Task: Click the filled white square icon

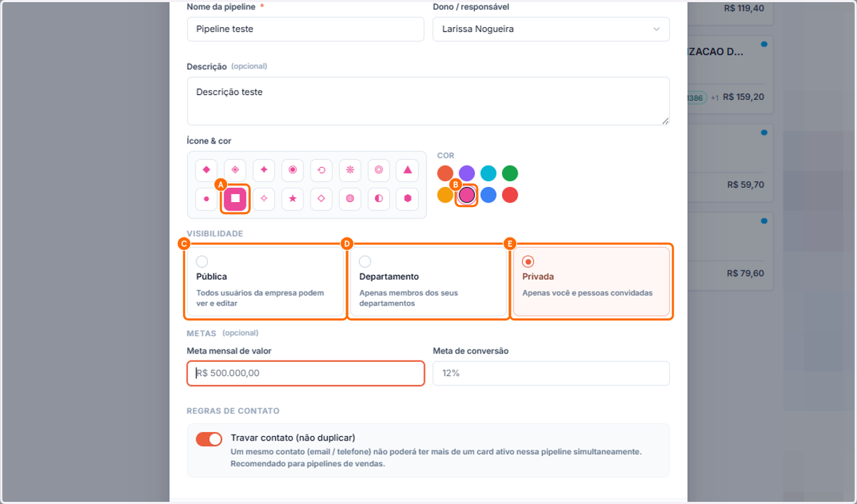Action: pyautogui.click(x=235, y=198)
